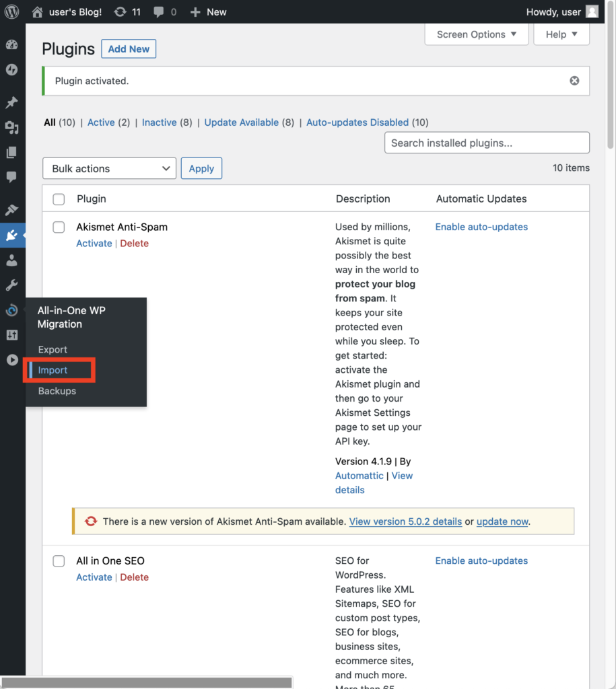Viewport: 616px width, 689px height.
Task: Open the Pages sidebar icon
Action: [x=12, y=153]
